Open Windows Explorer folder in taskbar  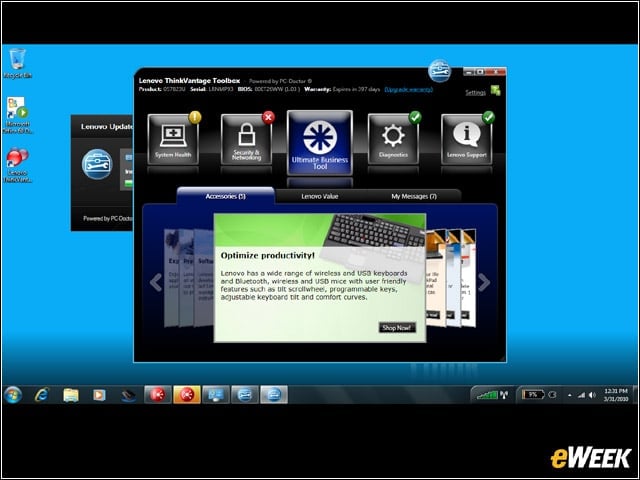point(71,395)
